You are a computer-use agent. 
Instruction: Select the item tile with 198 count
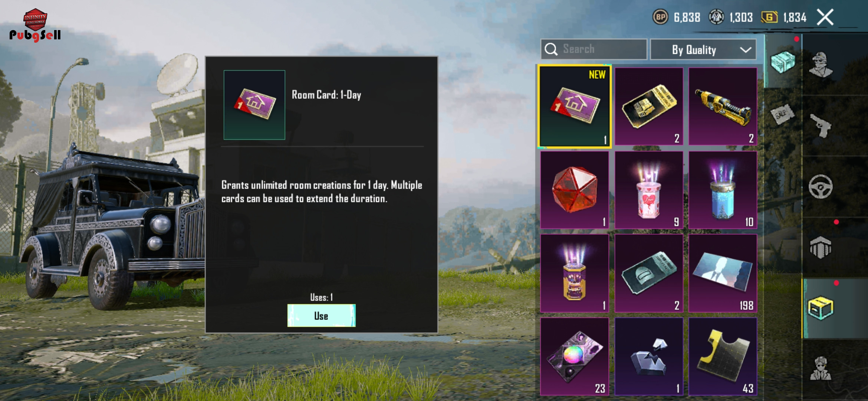click(x=723, y=273)
